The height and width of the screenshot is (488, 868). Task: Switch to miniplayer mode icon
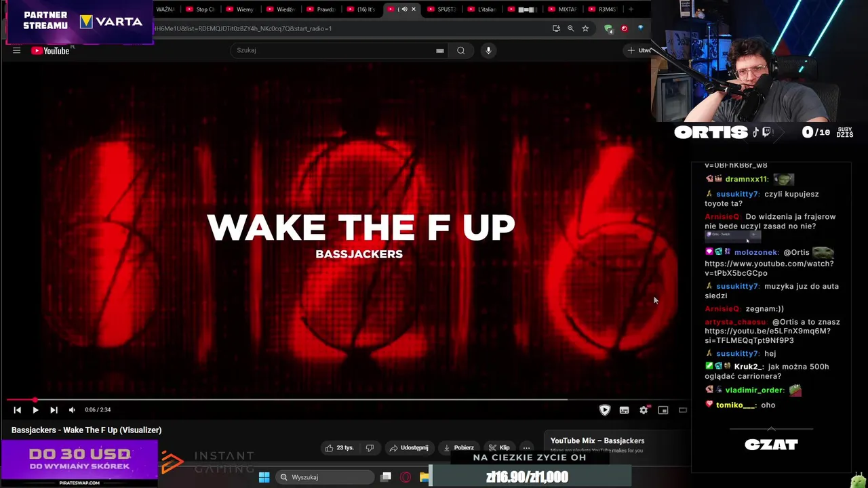click(x=663, y=410)
